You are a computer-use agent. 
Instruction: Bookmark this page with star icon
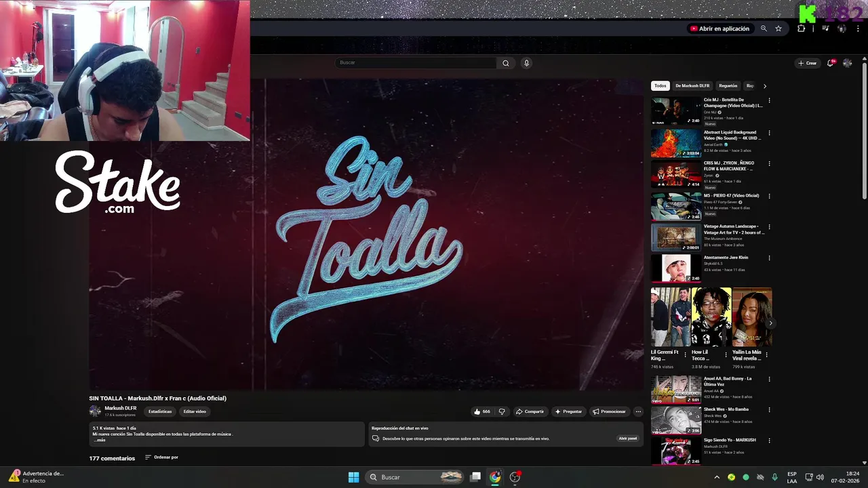[778, 28]
